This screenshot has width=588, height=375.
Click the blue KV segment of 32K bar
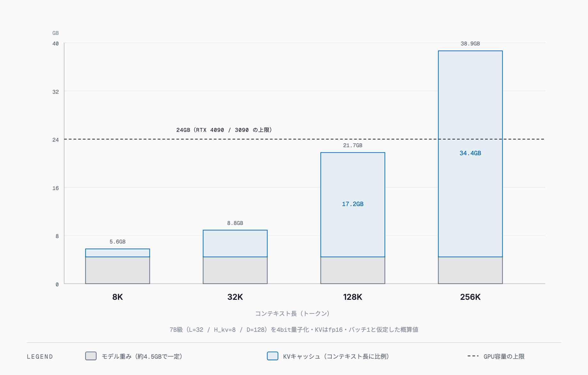[235, 243]
